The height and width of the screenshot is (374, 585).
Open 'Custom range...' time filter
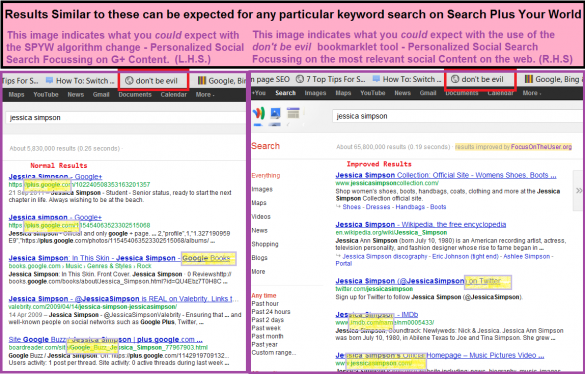(274, 352)
